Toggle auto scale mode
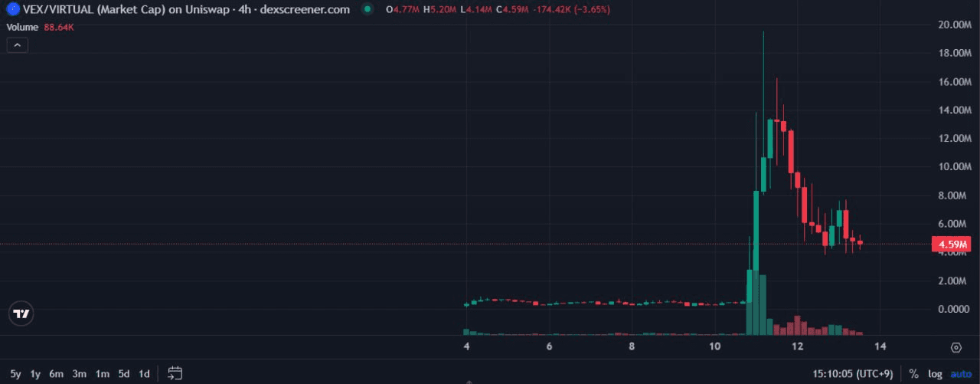The width and height of the screenshot is (980, 384). pos(960,374)
